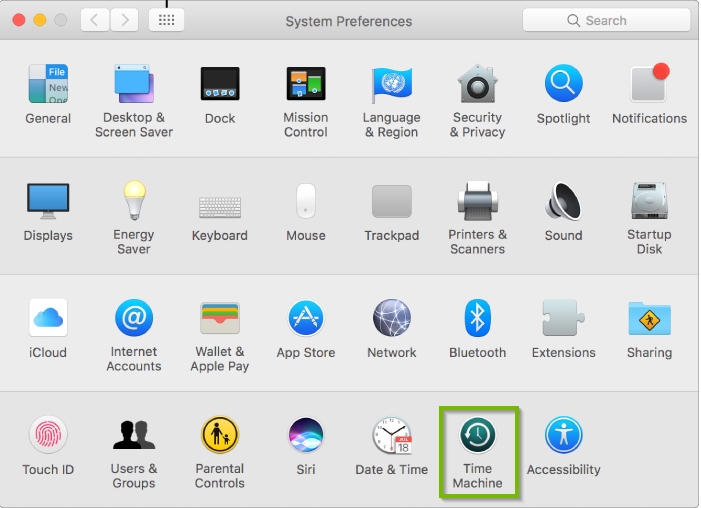The width and height of the screenshot is (701, 508).
Task: Click the Search field
Action: (x=606, y=20)
